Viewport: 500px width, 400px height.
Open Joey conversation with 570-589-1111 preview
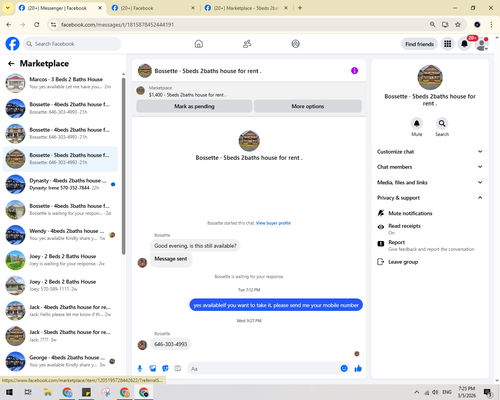(x=60, y=285)
